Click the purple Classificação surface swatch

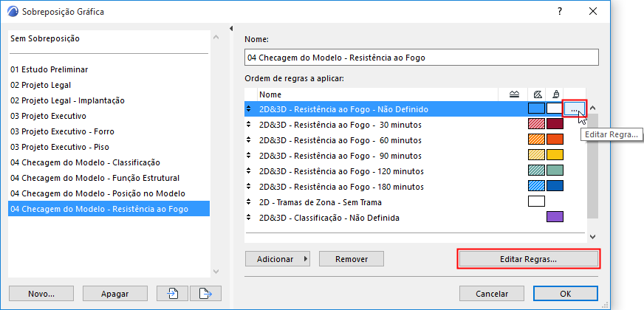pos(555,217)
